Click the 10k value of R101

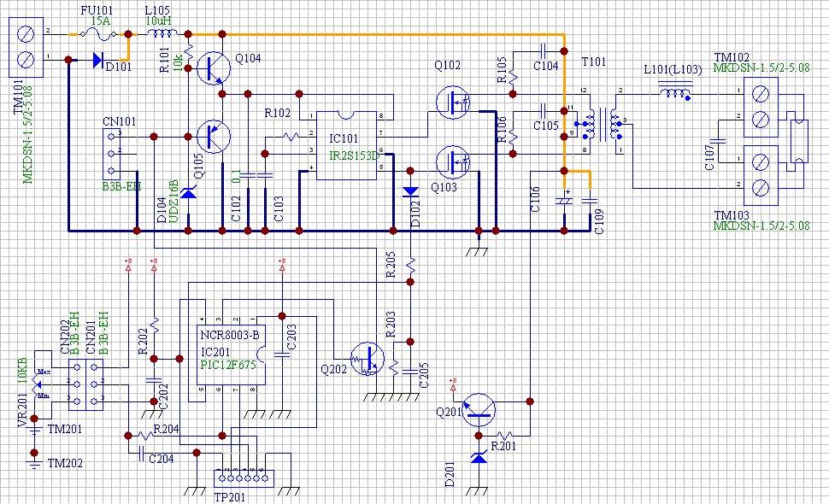177,62
